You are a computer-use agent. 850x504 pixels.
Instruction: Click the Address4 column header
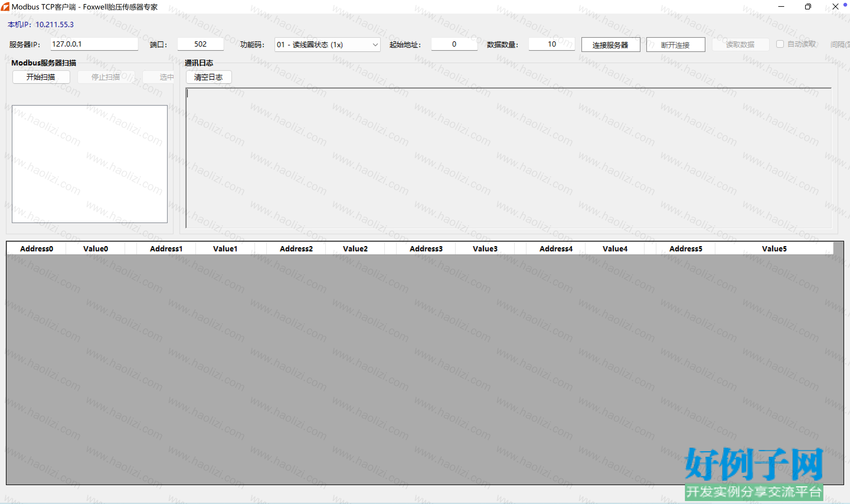[x=556, y=248]
